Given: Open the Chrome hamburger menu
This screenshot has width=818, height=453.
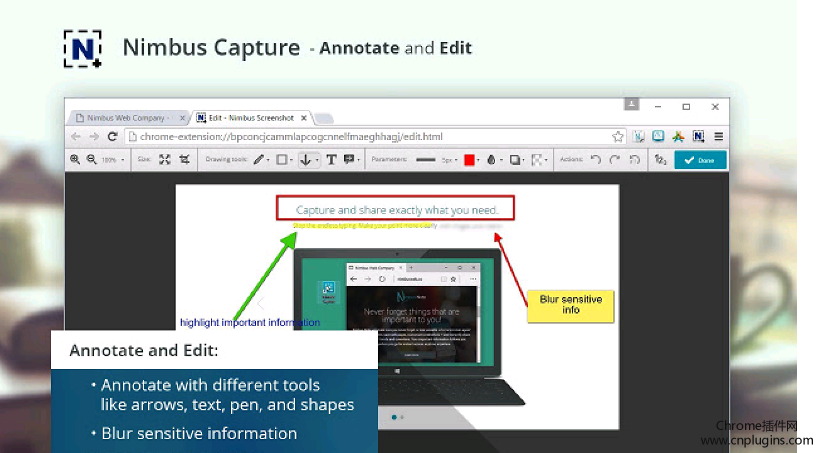Looking at the screenshot, I should (x=718, y=137).
